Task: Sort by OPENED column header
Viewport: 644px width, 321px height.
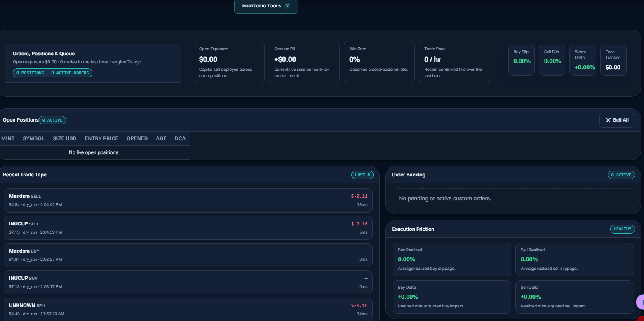Action: click(137, 138)
